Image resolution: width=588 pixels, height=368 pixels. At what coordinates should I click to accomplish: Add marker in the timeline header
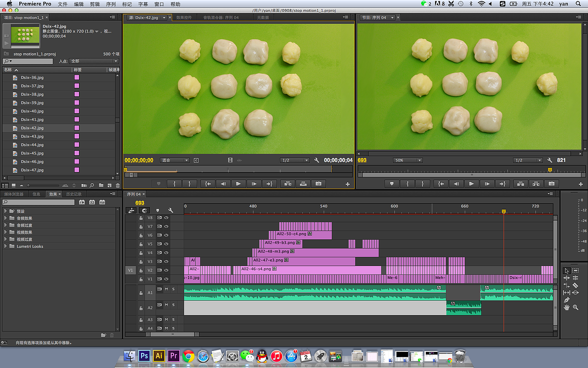[x=158, y=210]
